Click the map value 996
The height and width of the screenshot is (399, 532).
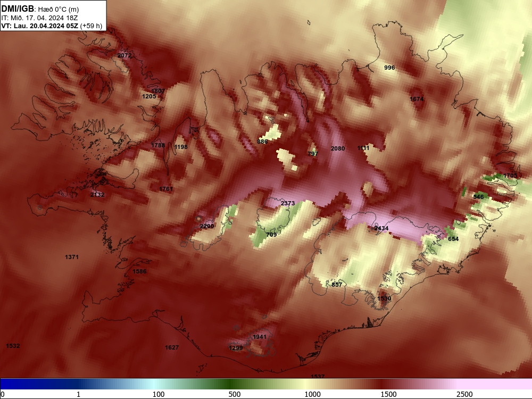[389, 68]
